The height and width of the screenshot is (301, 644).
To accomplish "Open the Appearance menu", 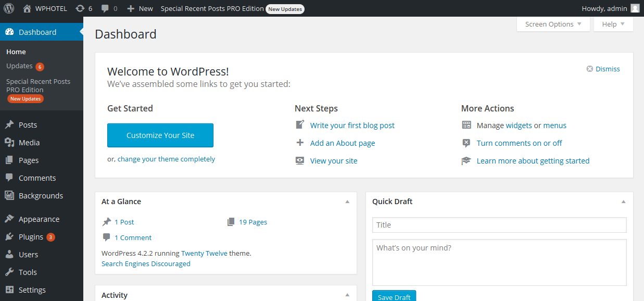I will 42,219.
